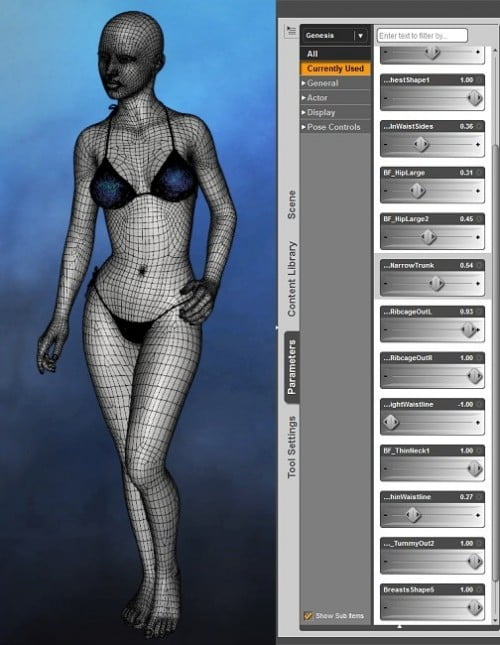500x645 pixels.
Task: Click plus button on InWaistSides slider
Action: pyautogui.click(x=478, y=145)
